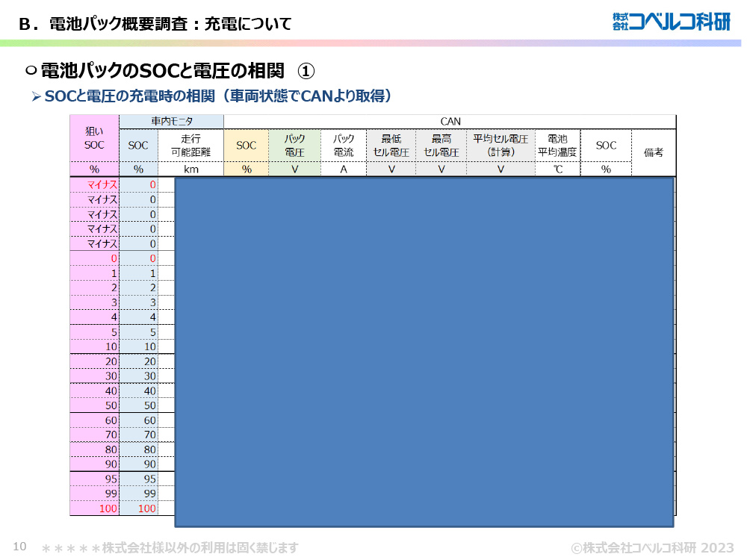Select the 狙いSOC header cell
The image size is (747, 560).
point(94,138)
